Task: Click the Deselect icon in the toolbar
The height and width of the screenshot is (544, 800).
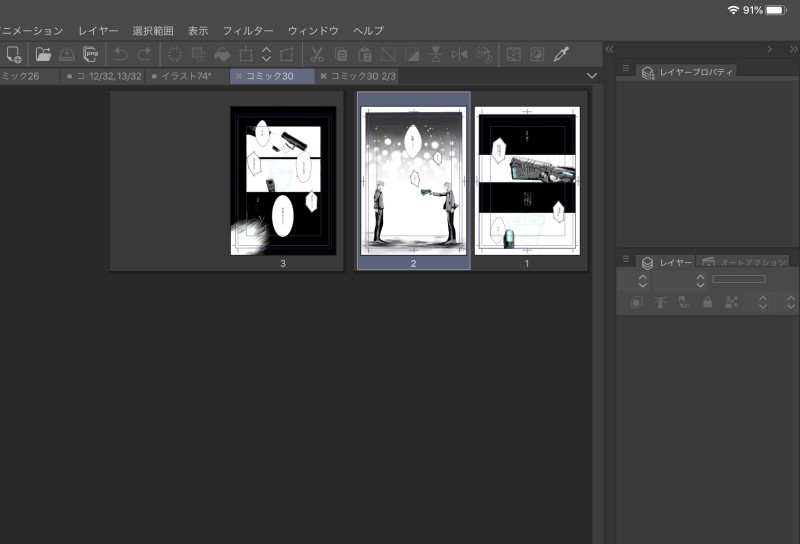Action: click(x=388, y=54)
